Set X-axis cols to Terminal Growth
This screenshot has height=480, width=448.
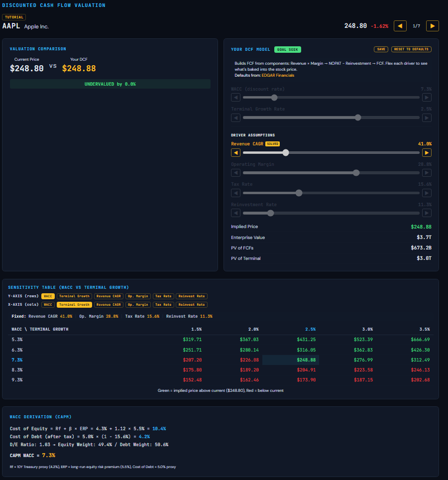coord(74,305)
